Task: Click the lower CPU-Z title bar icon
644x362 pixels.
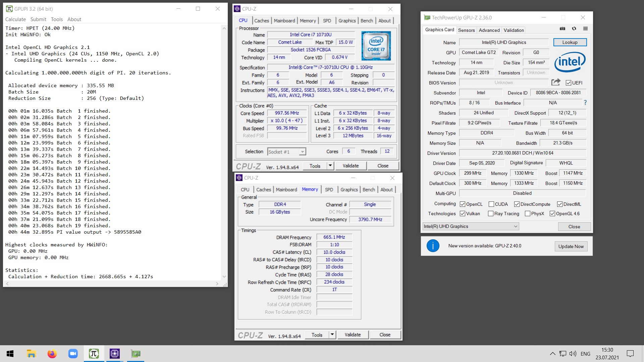Action: (x=239, y=178)
